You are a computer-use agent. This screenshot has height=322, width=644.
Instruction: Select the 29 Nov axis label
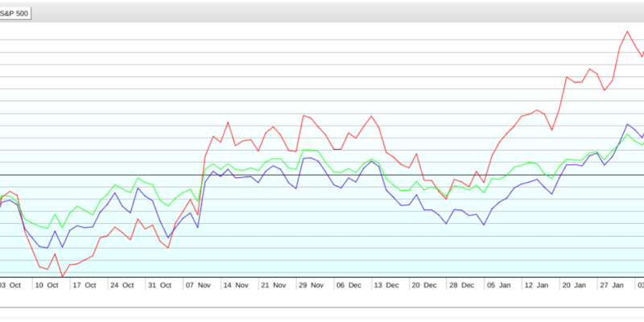[x=311, y=285]
